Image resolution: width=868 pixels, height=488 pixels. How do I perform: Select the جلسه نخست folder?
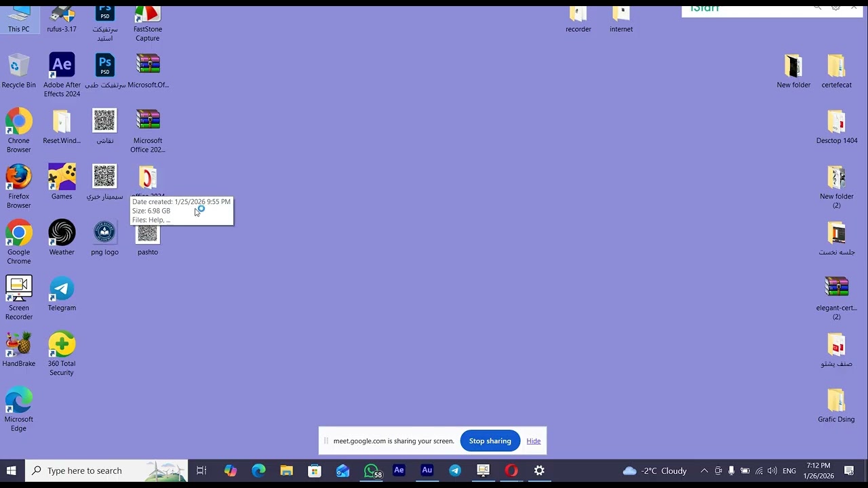(x=837, y=238)
